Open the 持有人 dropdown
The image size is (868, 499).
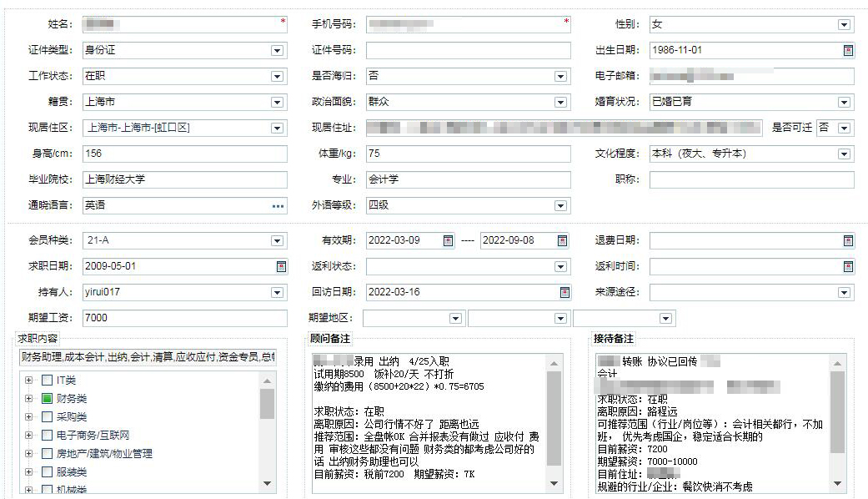tap(278, 292)
